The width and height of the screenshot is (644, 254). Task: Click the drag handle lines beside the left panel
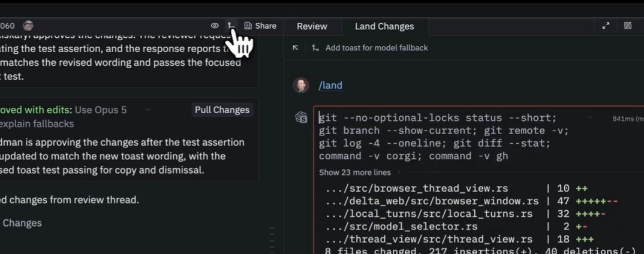pos(272,238)
